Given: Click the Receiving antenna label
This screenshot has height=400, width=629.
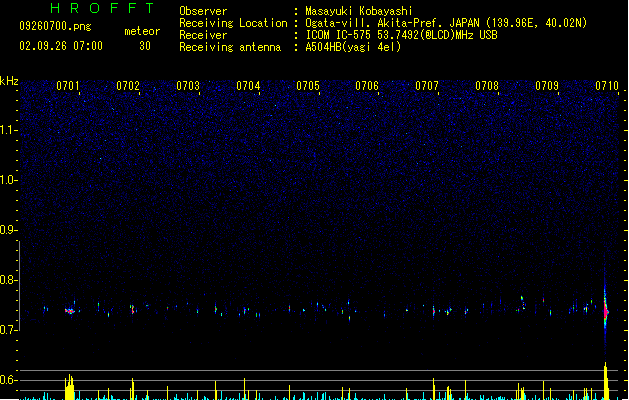Looking at the screenshot, I should pos(230,47).
